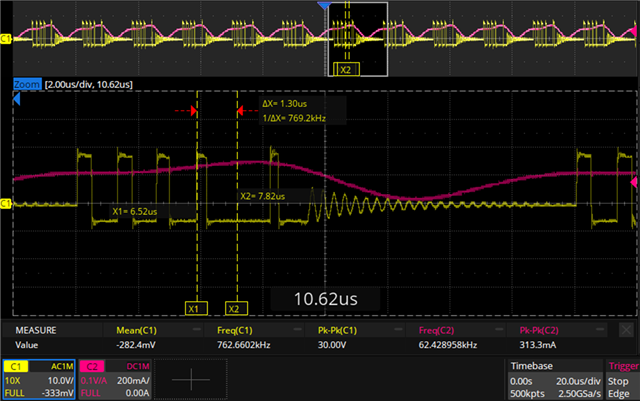This screenshot has width=640, height=401.
Task: Click the 0.00A offset value of C2
Action: (138, 393)
